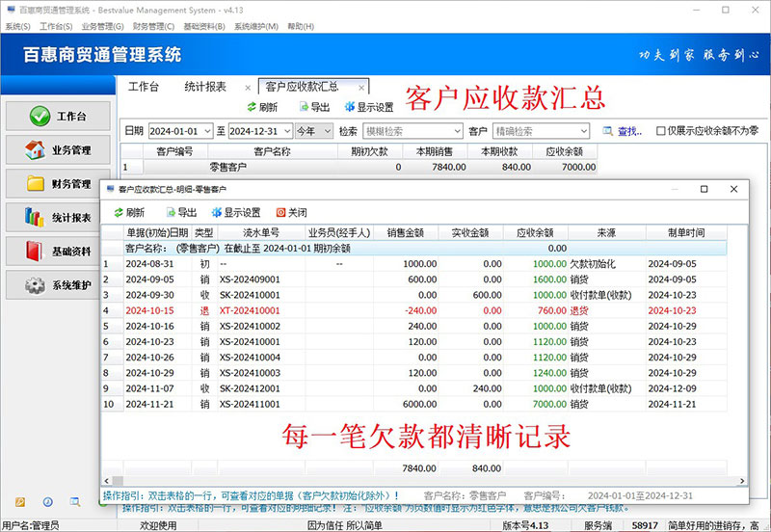Select row with XS-202410003

[x=414, y=373]
